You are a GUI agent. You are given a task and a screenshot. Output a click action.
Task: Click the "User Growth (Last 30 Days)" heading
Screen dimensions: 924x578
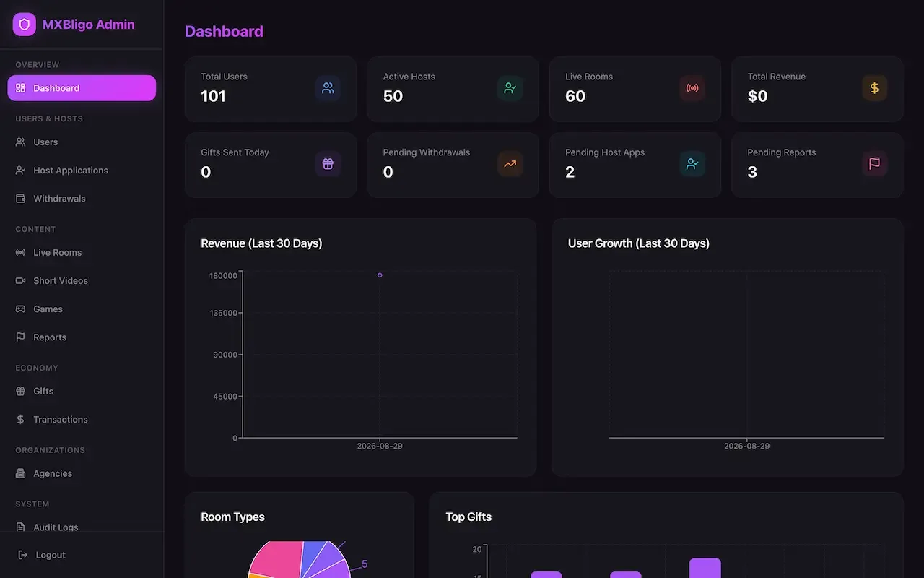(x=639, y=243)
